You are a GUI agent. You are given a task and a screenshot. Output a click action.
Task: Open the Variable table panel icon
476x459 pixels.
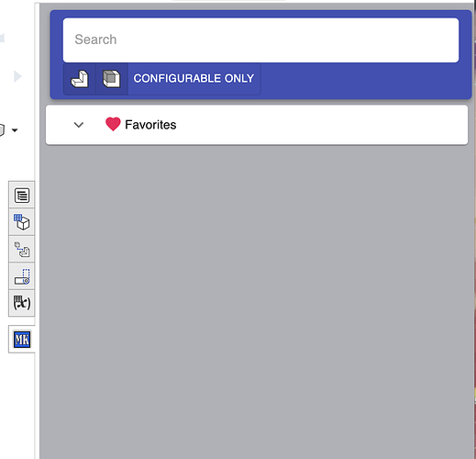[x=22, y=303]
